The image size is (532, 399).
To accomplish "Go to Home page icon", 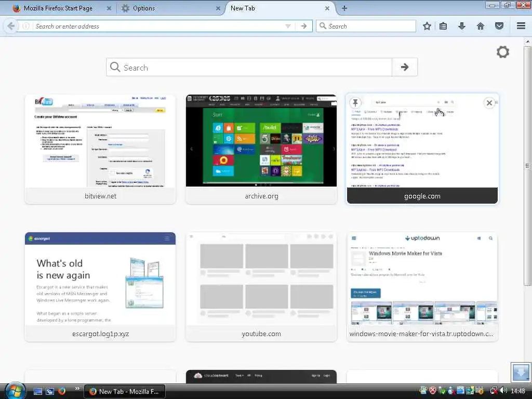I will 481,26.
